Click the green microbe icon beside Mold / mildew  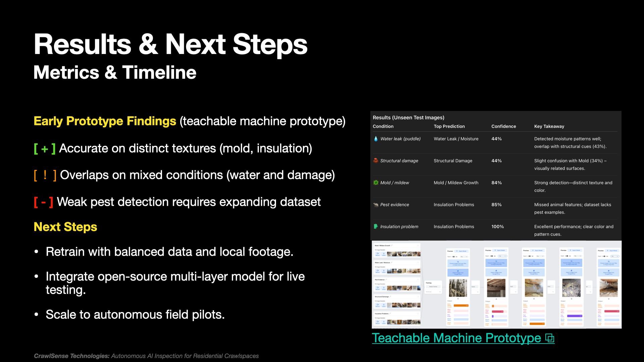(376, 183)
